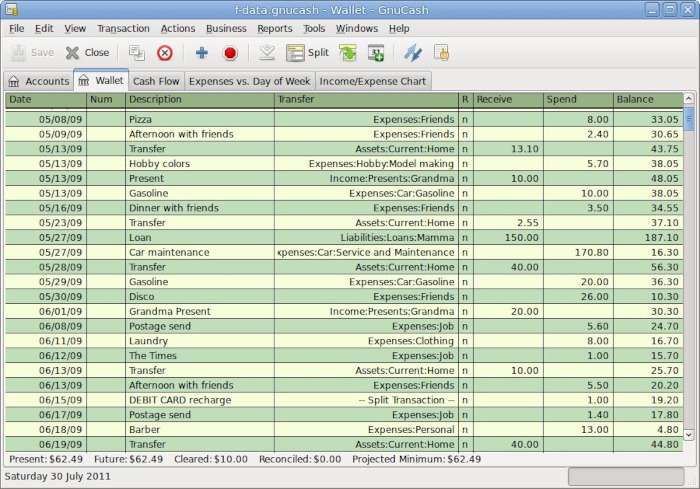Click the Cleared $10.00 summary text
The width and height of the screenshot is (700, 489).
pyautogui.click(x=211, y=459)
